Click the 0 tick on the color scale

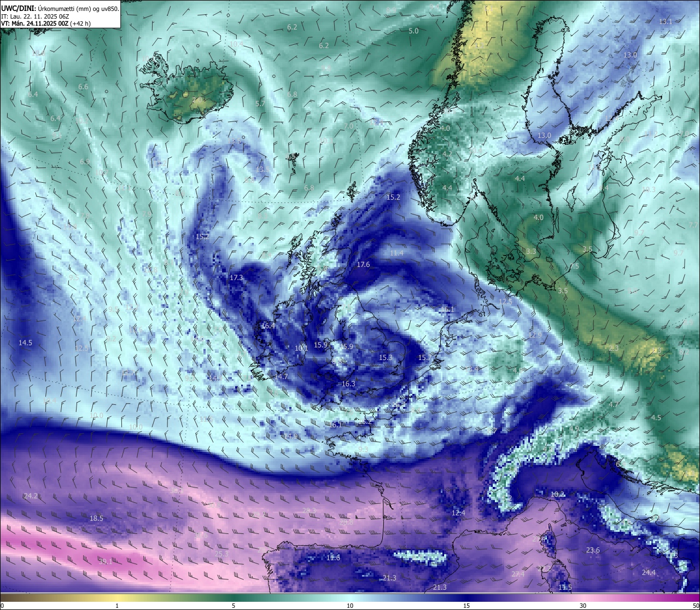(x=2, y=606)
